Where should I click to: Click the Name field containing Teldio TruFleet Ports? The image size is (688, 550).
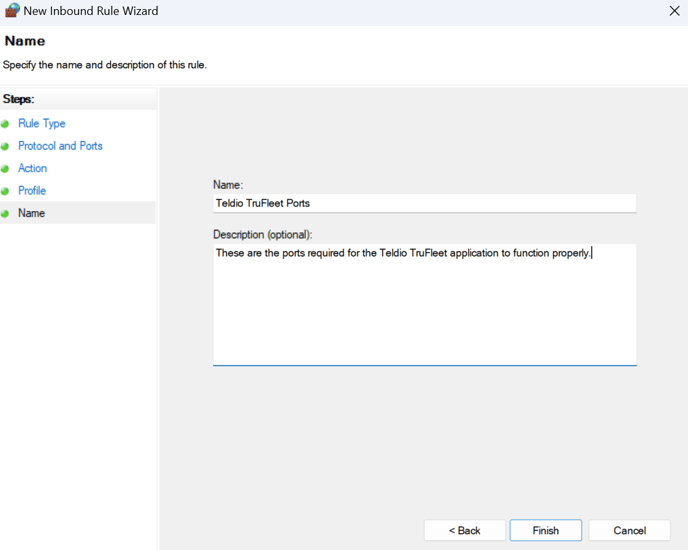424,203
